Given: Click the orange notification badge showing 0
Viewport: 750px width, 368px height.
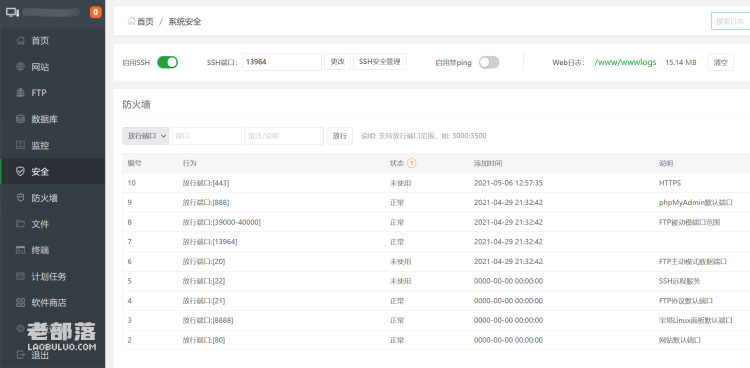Looking at the screenshot, I should click(96, 12).
